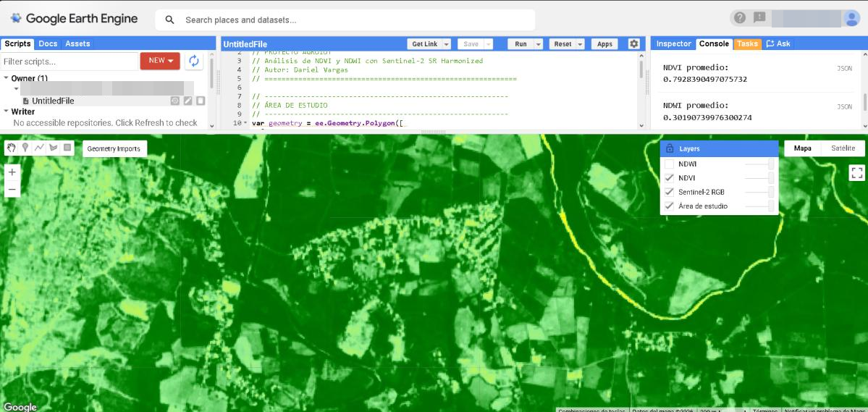
Task: Zoom in on the map
Action: pos(12,172)
